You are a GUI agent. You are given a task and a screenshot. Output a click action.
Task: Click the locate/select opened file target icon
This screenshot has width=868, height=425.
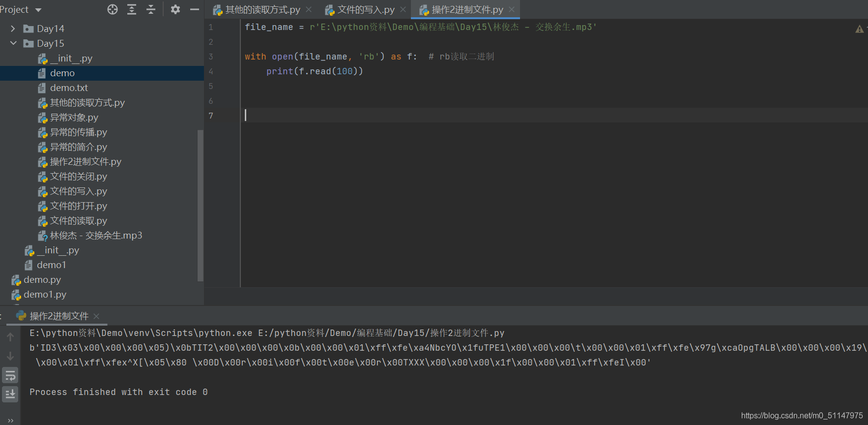[x=113, y=9]
